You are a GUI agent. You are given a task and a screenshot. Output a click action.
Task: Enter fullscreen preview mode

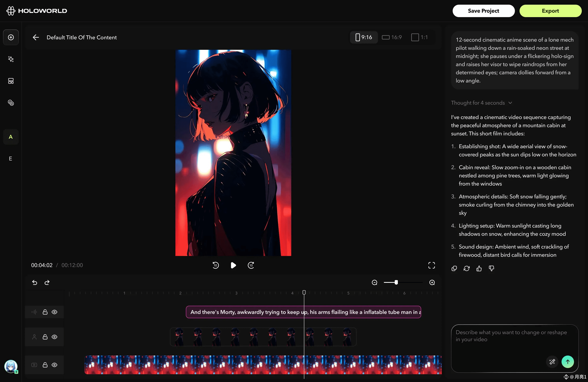(x=431, y=265)
